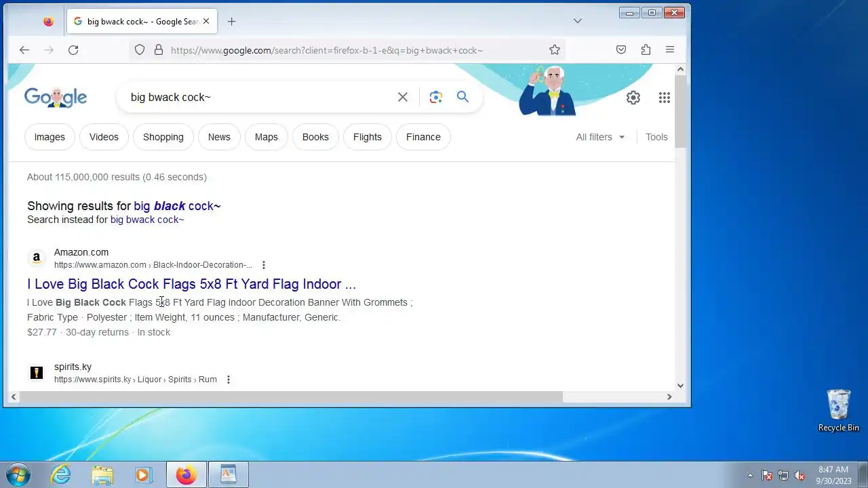Open Firefox View pinned tab

(48, 21)
